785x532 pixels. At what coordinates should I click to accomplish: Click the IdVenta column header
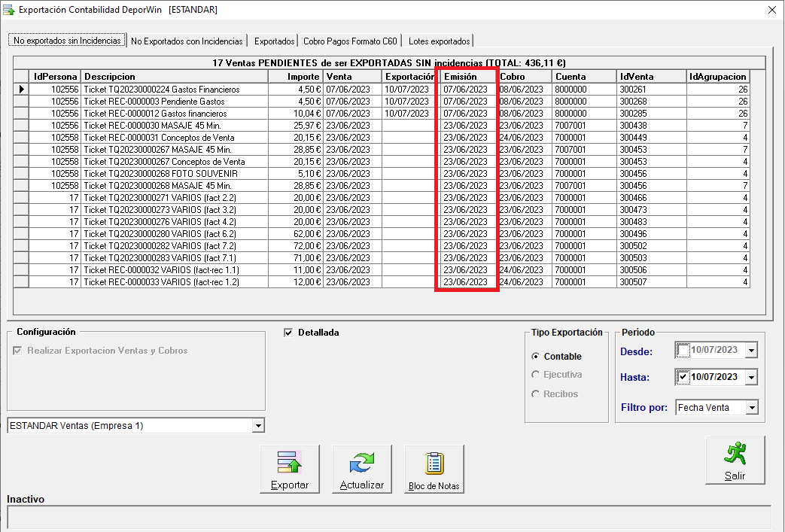651,77
